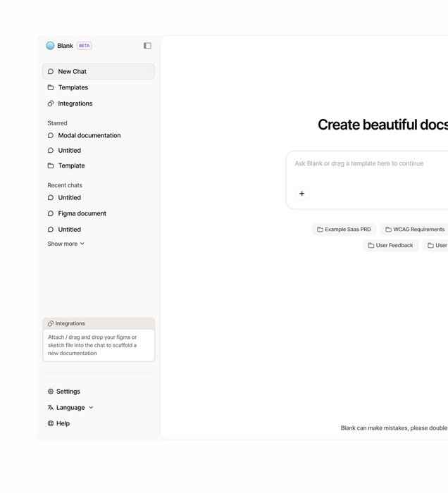Click the Figma document chat icon
The image size is (448, 493).
51,213
